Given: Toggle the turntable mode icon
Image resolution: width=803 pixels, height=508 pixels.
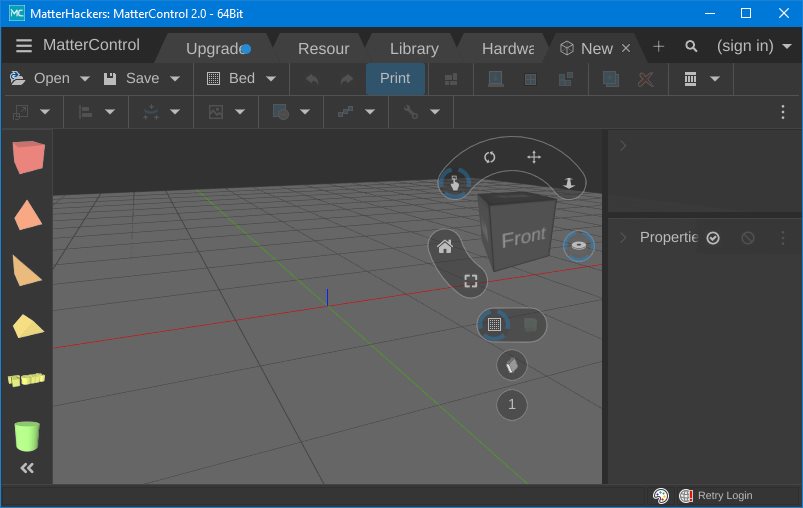Looking at the screenshot, I should pos(579,246).
